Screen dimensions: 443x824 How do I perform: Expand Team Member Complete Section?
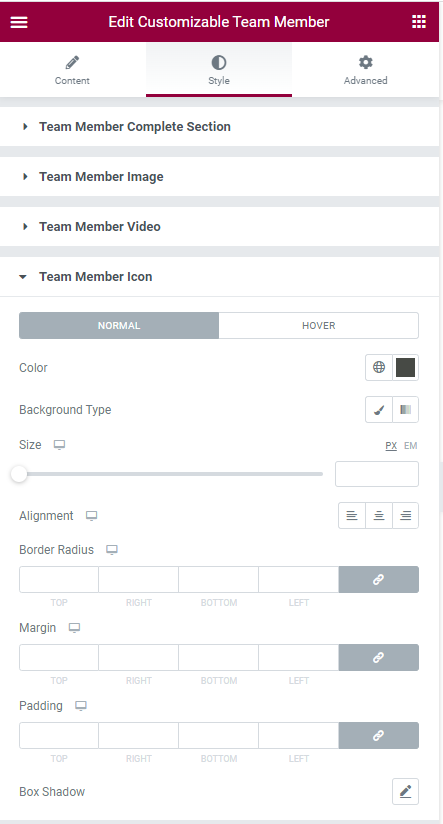coord(219,127)
